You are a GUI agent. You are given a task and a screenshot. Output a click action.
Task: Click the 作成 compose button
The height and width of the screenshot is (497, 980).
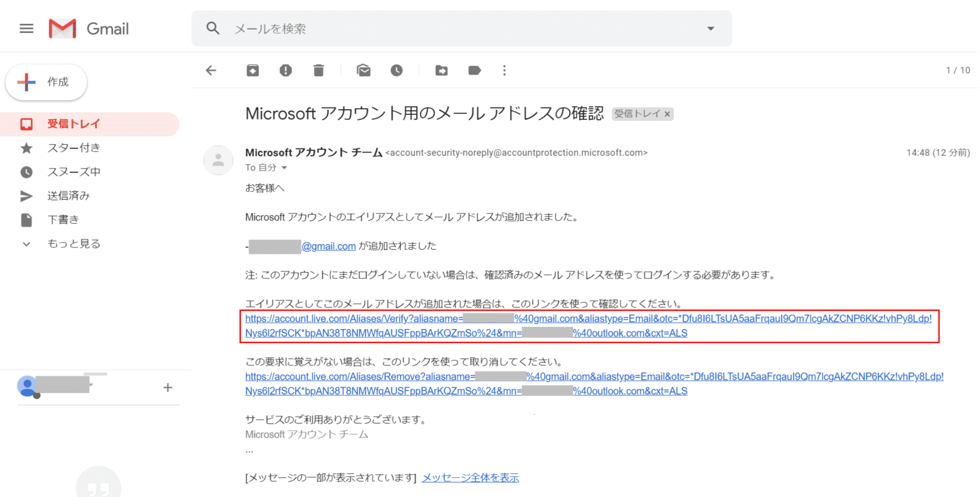pyautogui.click(x=46, y=82)
